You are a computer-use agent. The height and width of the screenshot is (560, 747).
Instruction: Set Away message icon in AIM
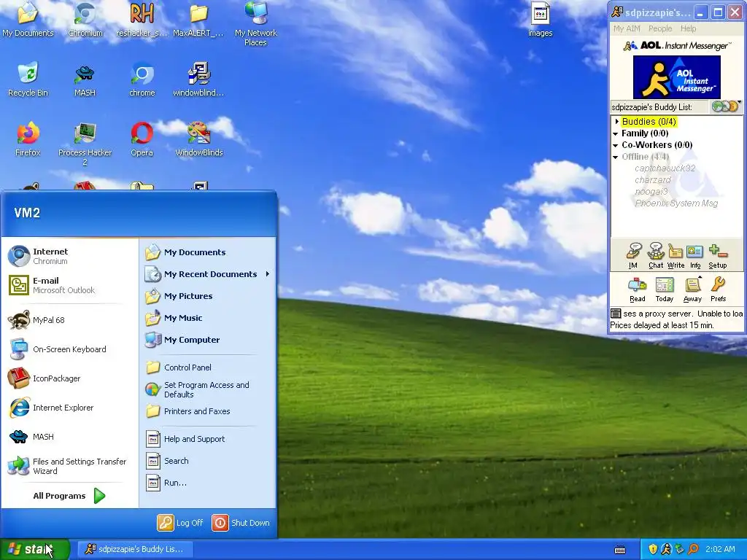click(x=692, y=289)
